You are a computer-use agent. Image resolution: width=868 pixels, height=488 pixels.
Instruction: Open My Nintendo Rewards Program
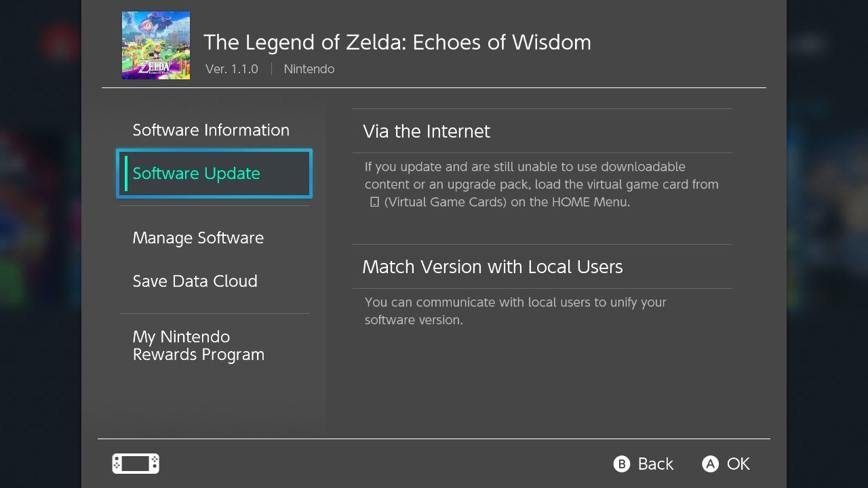(x=199, y=346)
